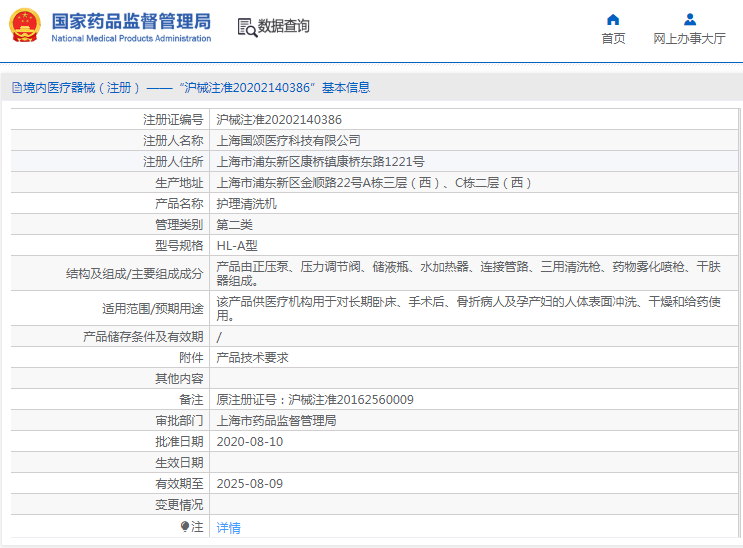Click the 注册证编号 row label
The width and height of the screenshot is (743, 548).
[173, 119]
